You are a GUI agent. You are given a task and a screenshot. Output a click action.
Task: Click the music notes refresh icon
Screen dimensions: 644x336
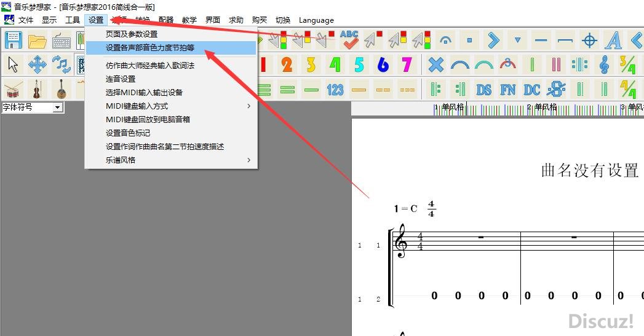pyautogui.click(x=61, y=65)
